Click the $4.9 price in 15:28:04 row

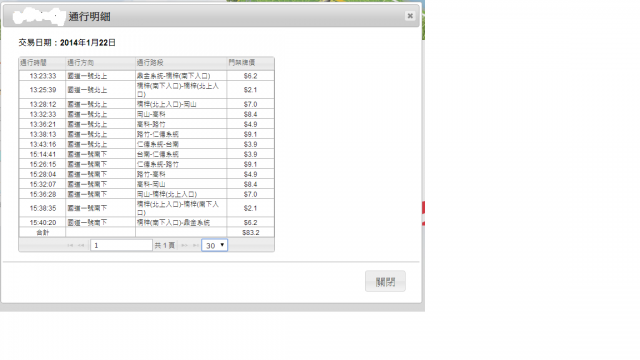(x=250, y=174)
